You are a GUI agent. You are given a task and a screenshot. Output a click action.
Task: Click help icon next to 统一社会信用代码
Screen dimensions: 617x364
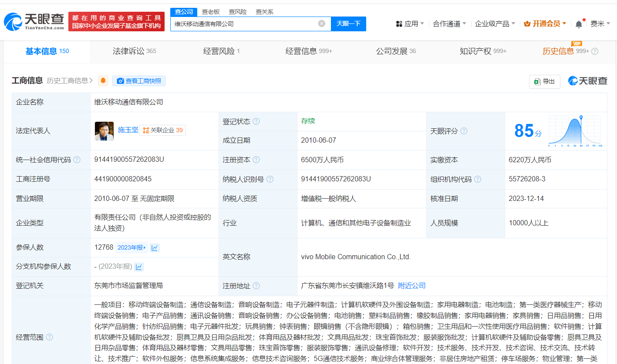click(x=77, y=160)
